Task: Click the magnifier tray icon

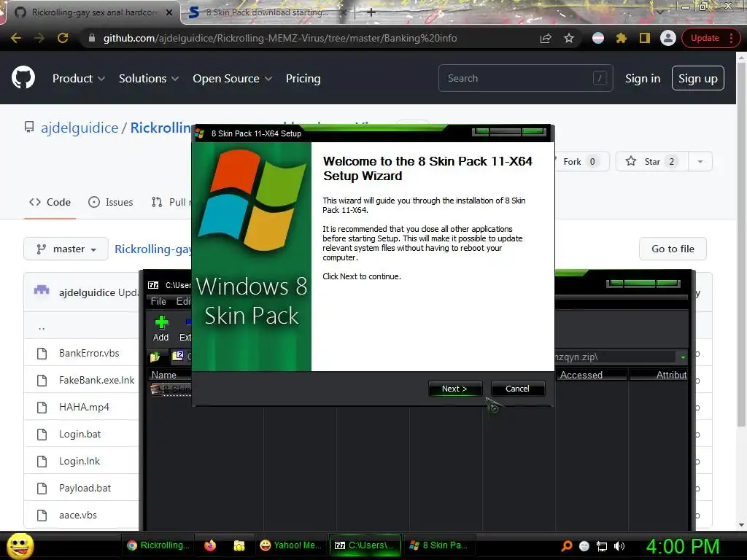Action: coord(567,546)
